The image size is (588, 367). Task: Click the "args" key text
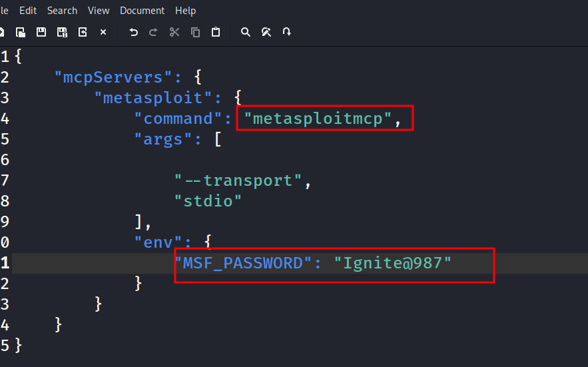pos(163,139)
